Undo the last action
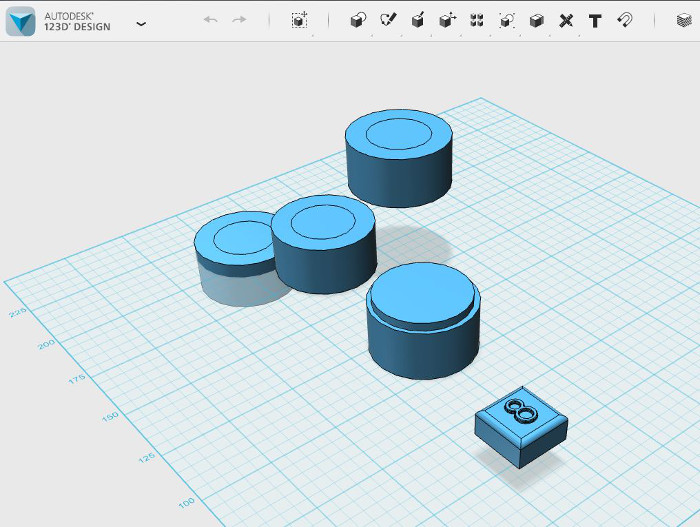 pos(210,20)
